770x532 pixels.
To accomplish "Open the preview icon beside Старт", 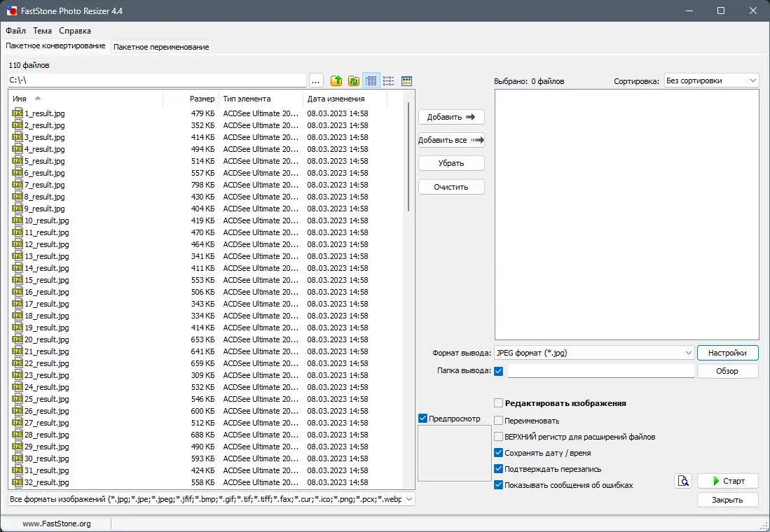I will tap(683, 481).
